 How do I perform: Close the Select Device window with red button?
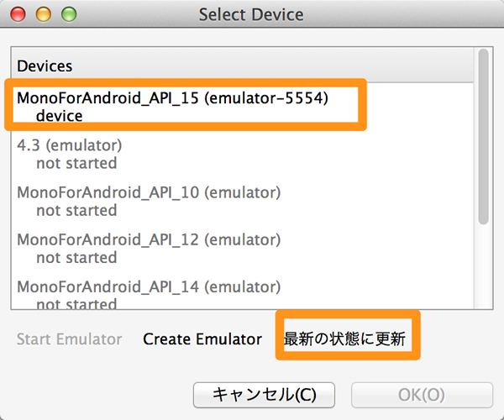[x=18, y=14]
